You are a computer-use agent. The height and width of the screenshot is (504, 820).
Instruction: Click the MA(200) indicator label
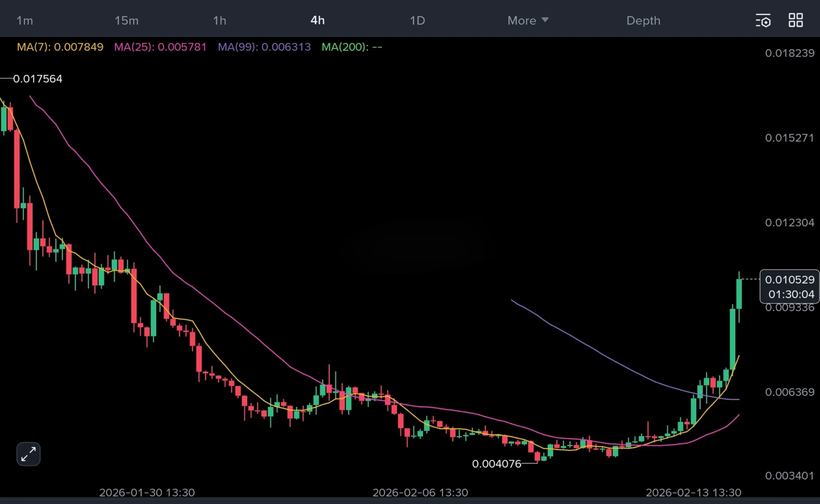pos(352,47)
